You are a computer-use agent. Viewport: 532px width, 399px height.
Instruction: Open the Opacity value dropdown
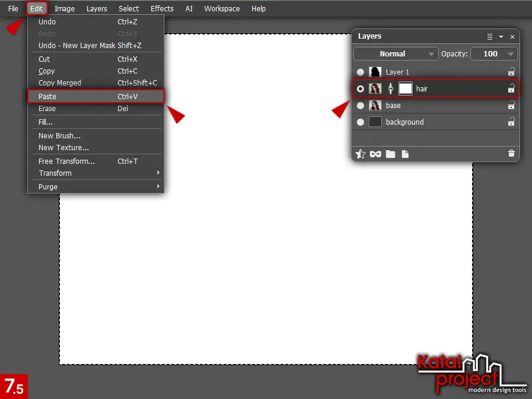coord(512,53)
